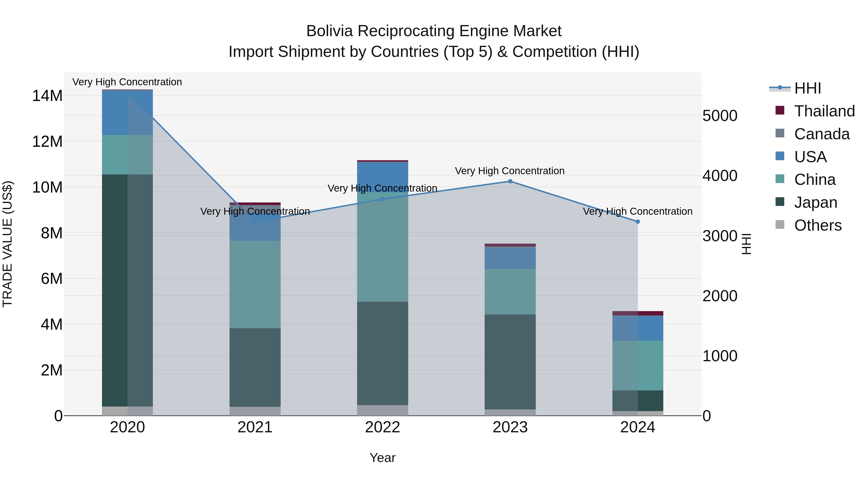The height and width of the screenshot is (488, 868).
Task: Click the 6M y-axis tick label
Action: click(52, 279)
